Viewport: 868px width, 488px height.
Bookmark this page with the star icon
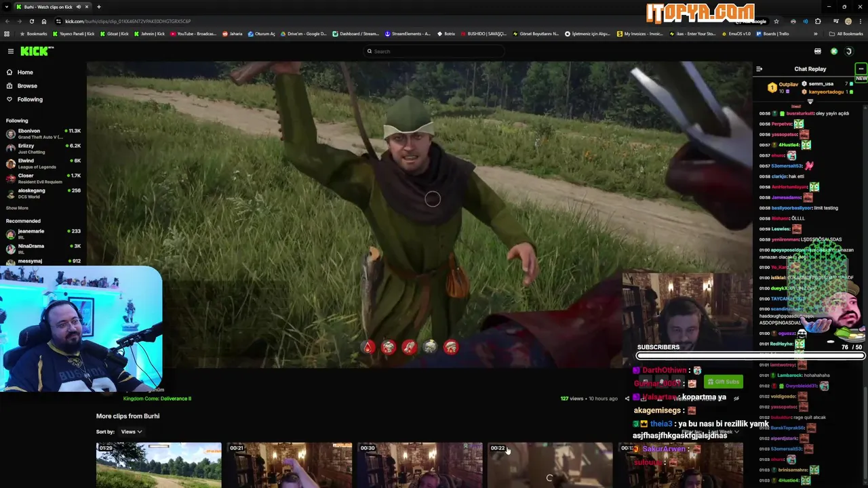tap(776, 21)
